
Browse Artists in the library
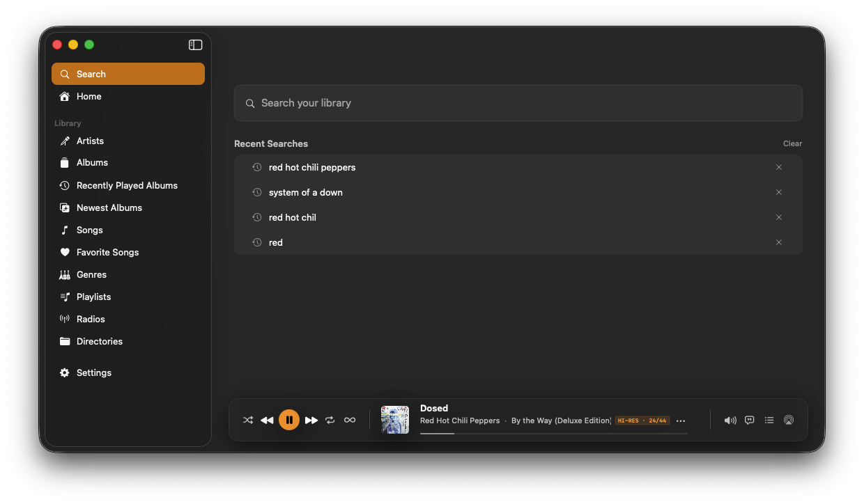pyautogui.click(x=89, y=141)
